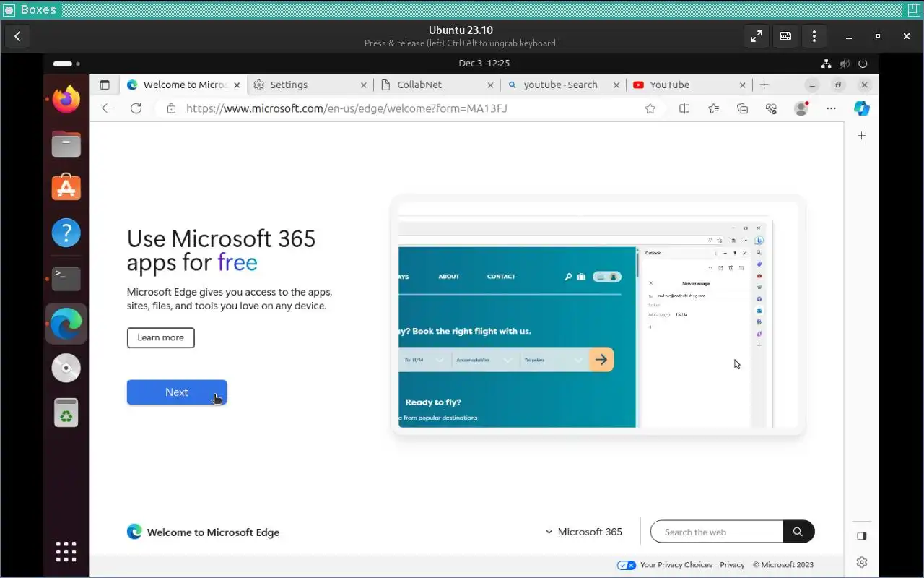Click the address bar URL
The image size is (924, 578).
(x=346, y=108)
